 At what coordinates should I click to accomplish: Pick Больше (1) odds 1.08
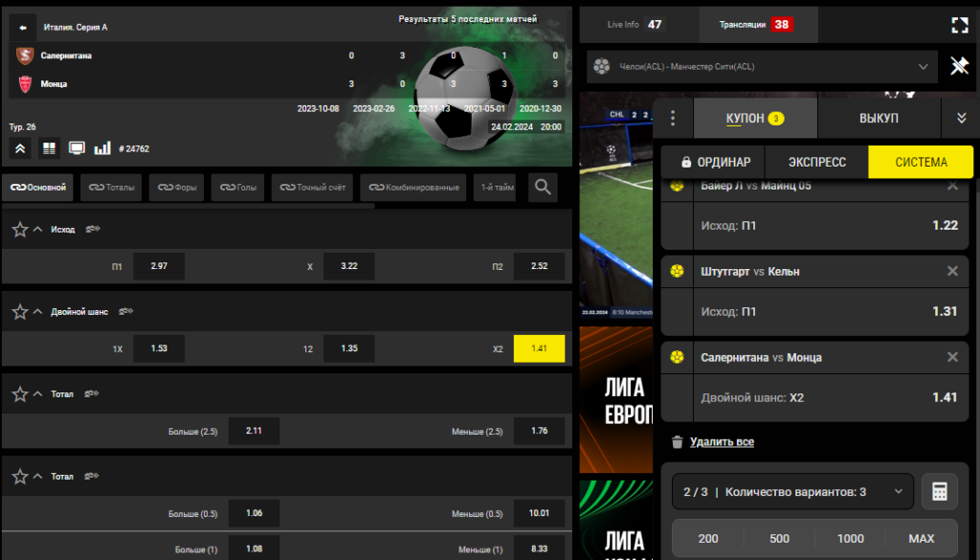coord(254,549)
